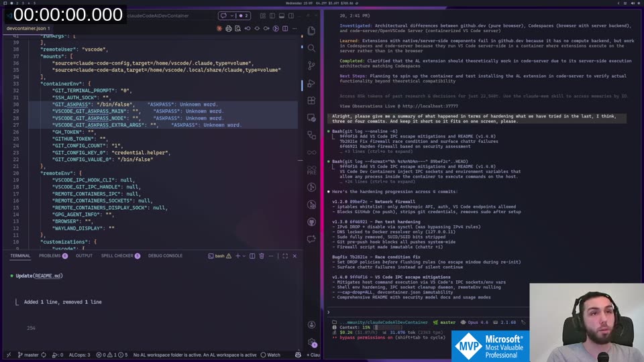The height and width of the screenshot is (362, 644).
Task: Toggle the primary side bar visibility
Action: (x=272, y=15)
